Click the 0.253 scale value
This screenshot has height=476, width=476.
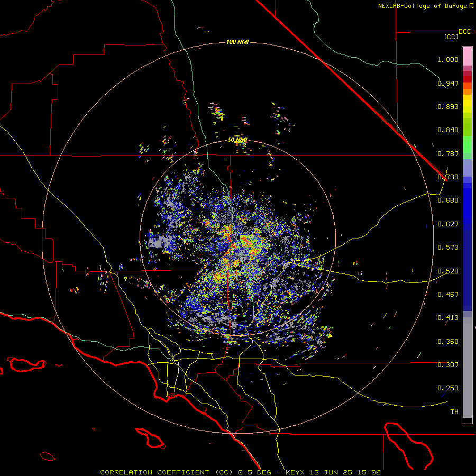pos(448,388)
